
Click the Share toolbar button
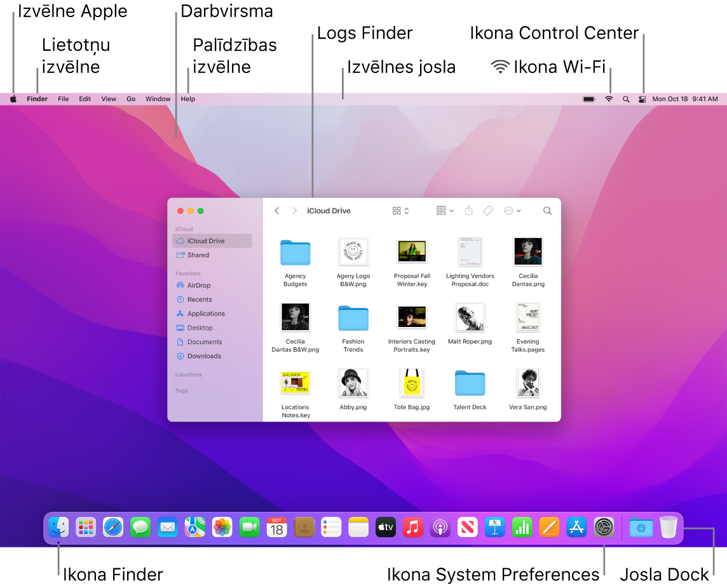tap(469, 211)
